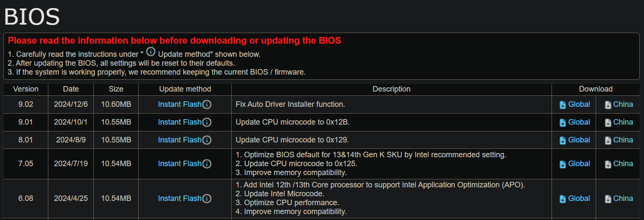644x220 pixels.
Task: Download BIOS 7.05 from China server link
Action: 623,164
